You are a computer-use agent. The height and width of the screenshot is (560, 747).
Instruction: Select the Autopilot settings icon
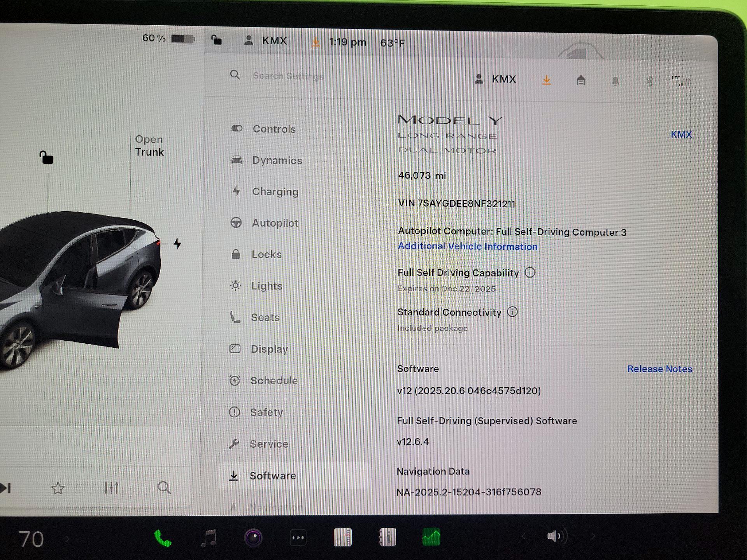coord(236,223)
